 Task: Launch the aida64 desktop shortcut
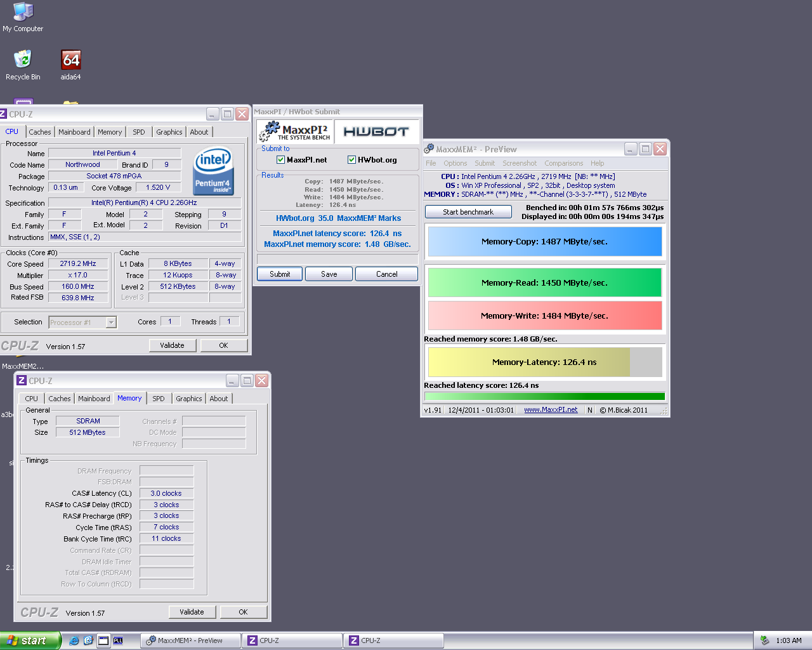tap(70, 65)
